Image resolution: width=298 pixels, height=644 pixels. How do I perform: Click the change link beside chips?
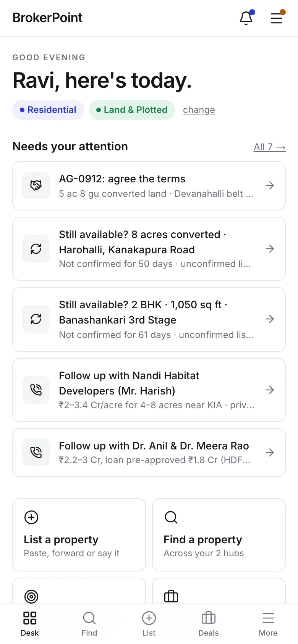(199, 110)
